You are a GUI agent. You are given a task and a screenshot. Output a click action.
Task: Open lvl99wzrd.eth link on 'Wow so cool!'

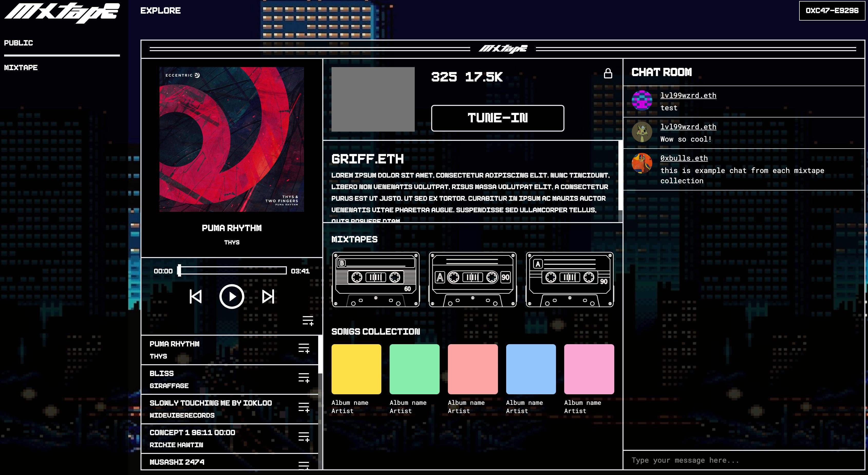tap(688, 127)
